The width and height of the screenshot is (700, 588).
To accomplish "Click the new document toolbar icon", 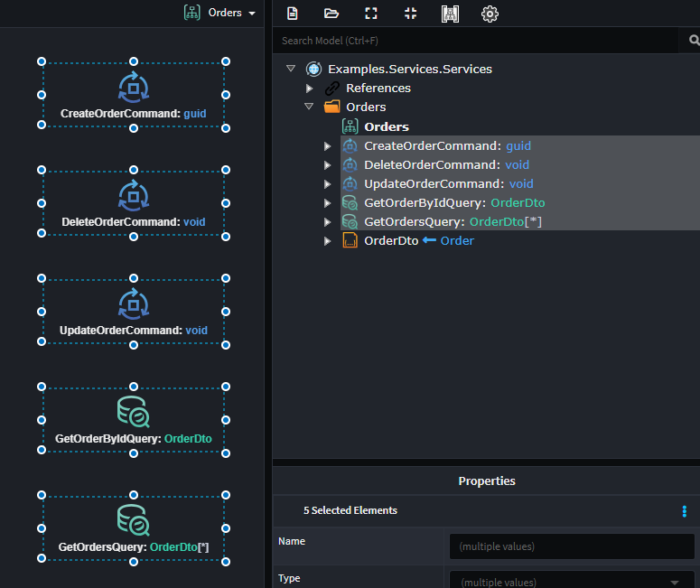I will click(x=293, y=14).
